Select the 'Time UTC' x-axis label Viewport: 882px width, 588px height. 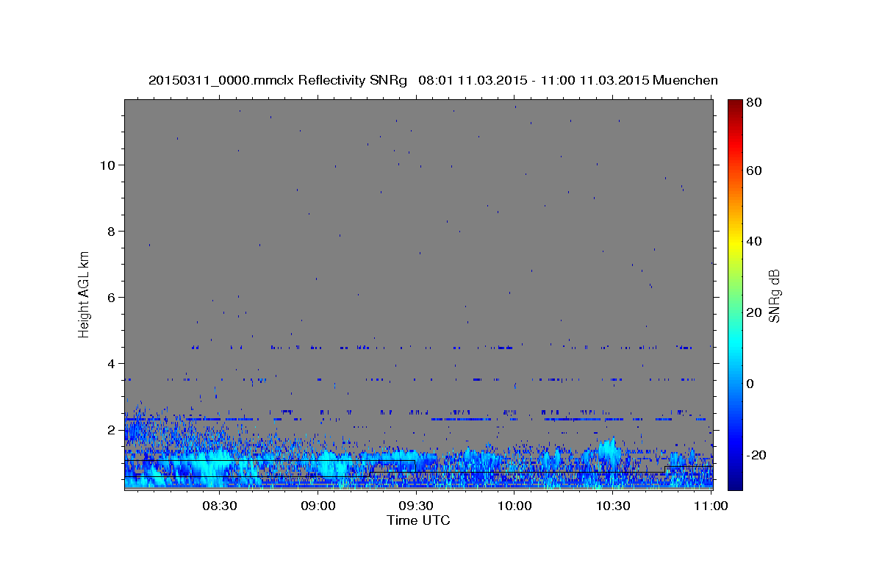418,520
